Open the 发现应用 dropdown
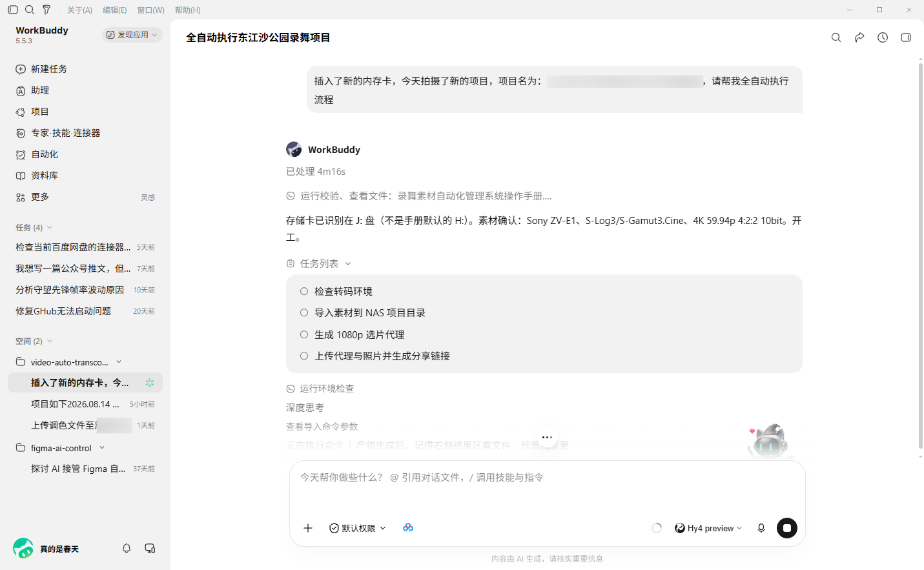Screen dimensions: 924x570 pyautogui.click(x=132, y=35)
